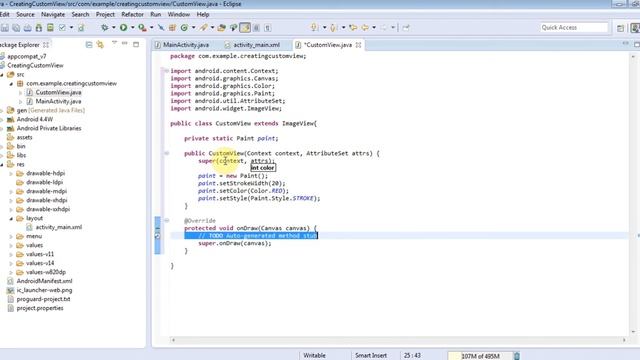Collapse the res folder
This screenshot has height=360, width=640.
click(2, 164)
